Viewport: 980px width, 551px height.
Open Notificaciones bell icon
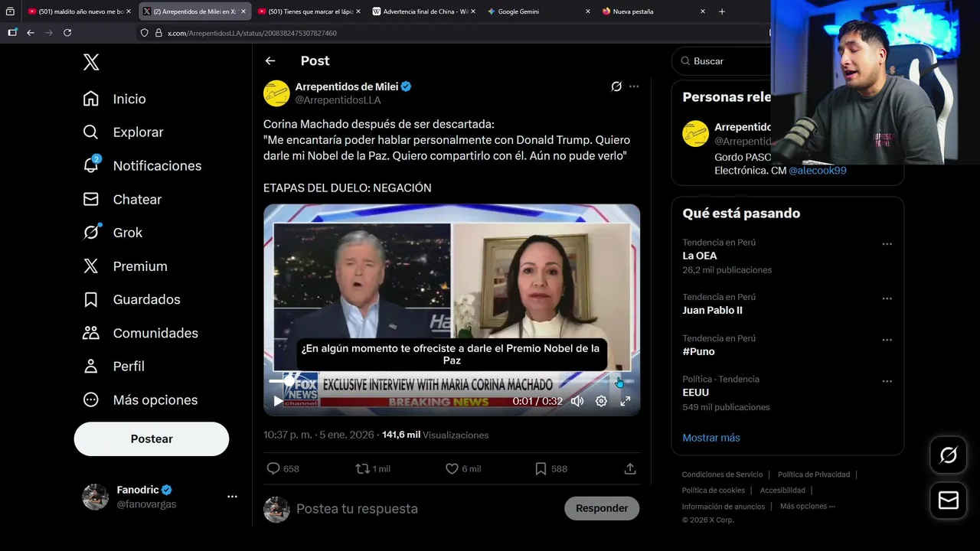tap(91, 165)
